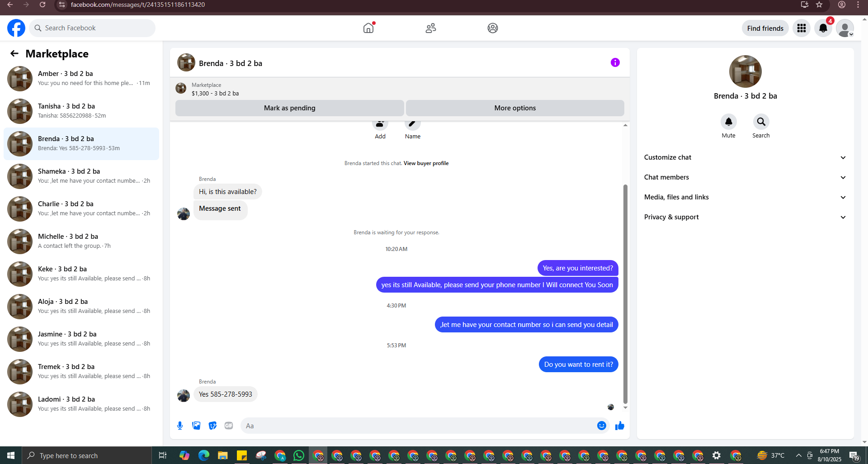Open Keke · 3 bd 2 ba conversation
The height and width of the screenshot is (464, 868).
(x=81, y=274)
